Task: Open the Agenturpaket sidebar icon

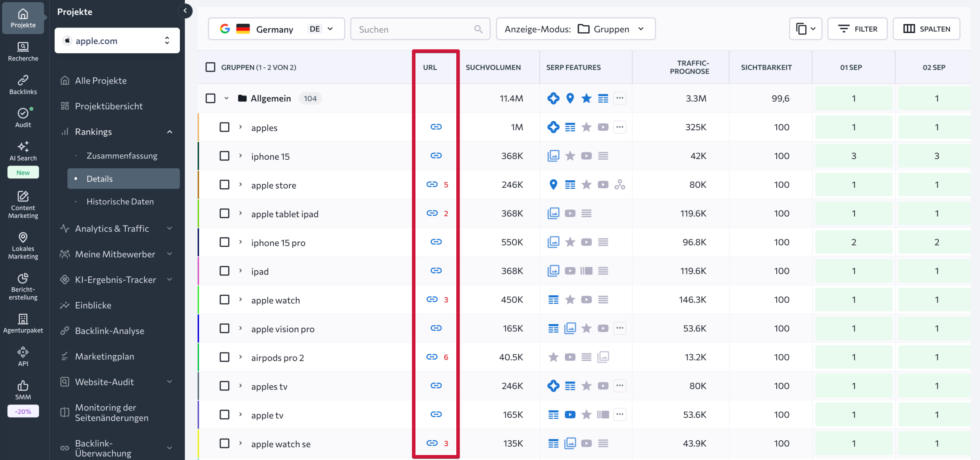Action: click(23, 324)
